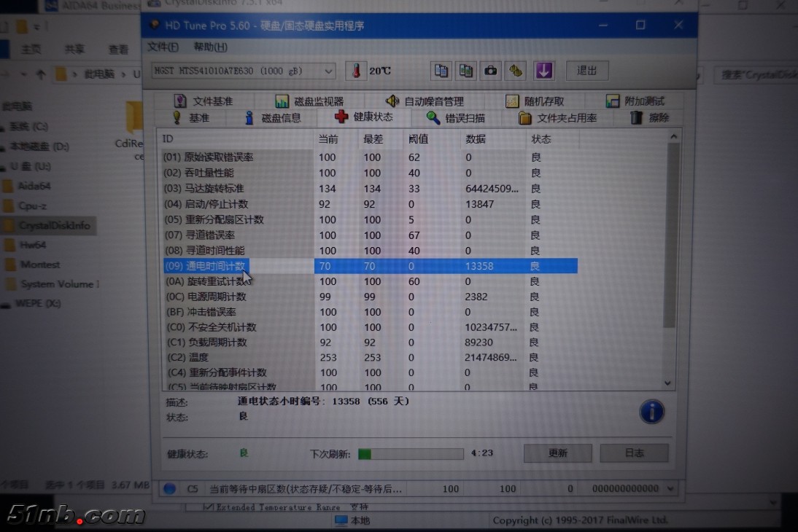Click the second copy icon in toolbar
Image resolution: width=798 pixels, height=532 pixels.
[465, 71]
